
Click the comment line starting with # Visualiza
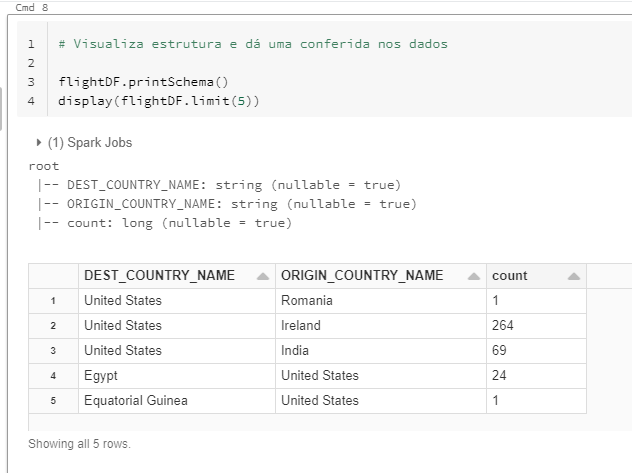(252, 44)
